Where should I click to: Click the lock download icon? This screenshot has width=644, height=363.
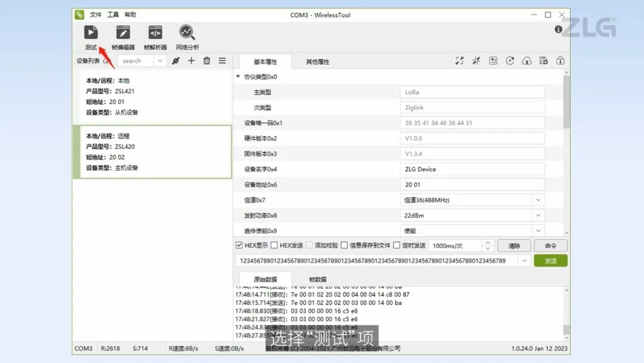tap(560, 61)
